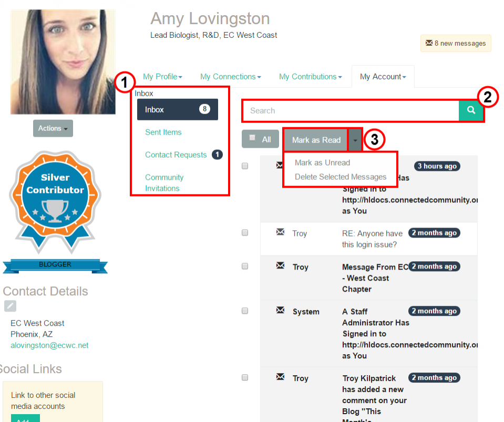This screenshot has height=422, width=504.
Task: Select the Inbox folder
Action: click(178, 110)
